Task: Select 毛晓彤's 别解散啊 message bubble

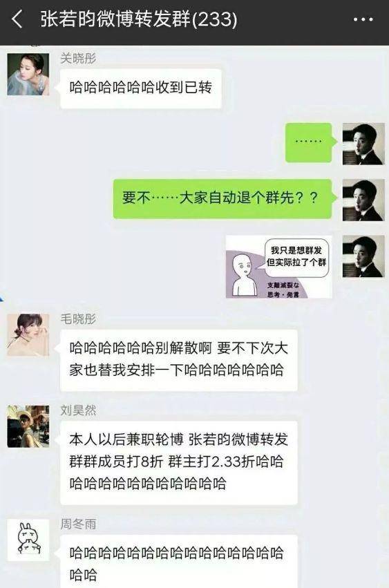Action: (x=177, y=361)
